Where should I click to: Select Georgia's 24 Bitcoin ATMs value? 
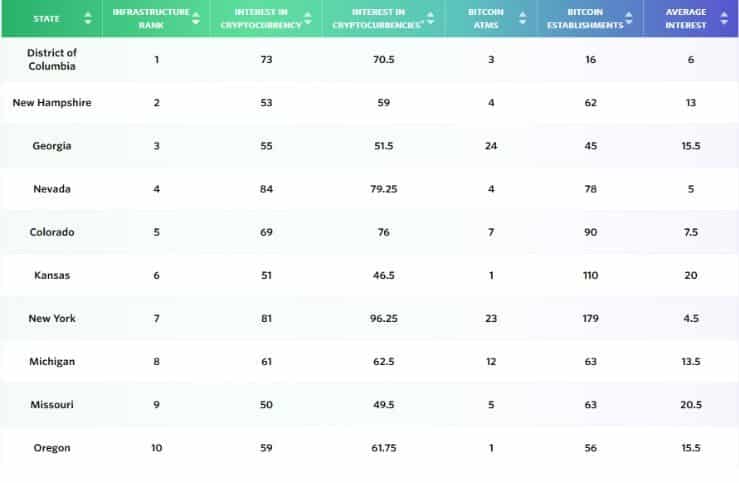pyautogui.click(x=490, y=146)
